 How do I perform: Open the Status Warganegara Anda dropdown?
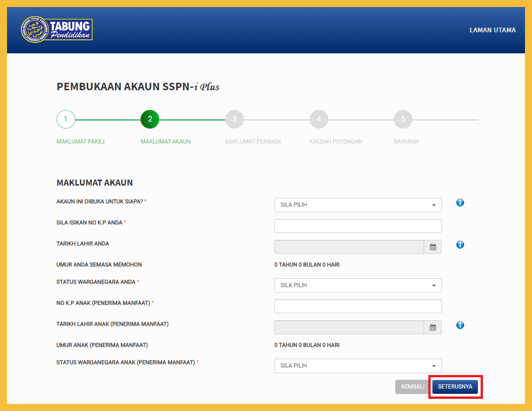tap(358, 285)
